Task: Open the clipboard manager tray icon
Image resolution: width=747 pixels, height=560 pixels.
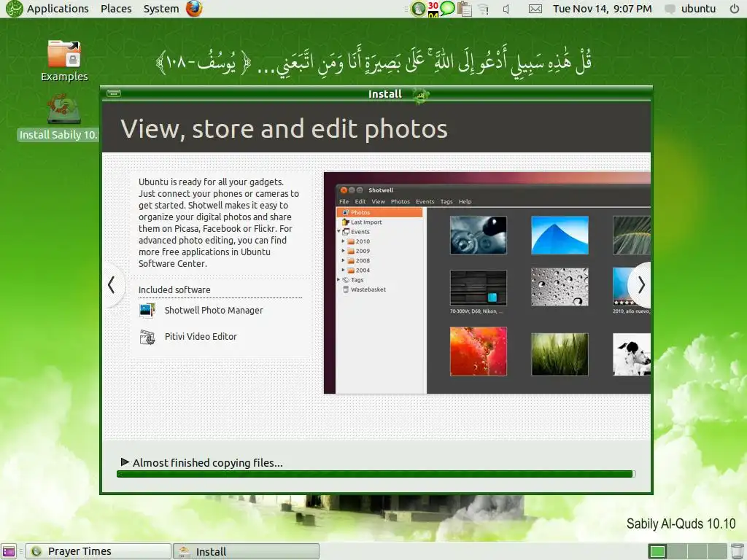Action: pyautogui.click(x=464, y=9)
